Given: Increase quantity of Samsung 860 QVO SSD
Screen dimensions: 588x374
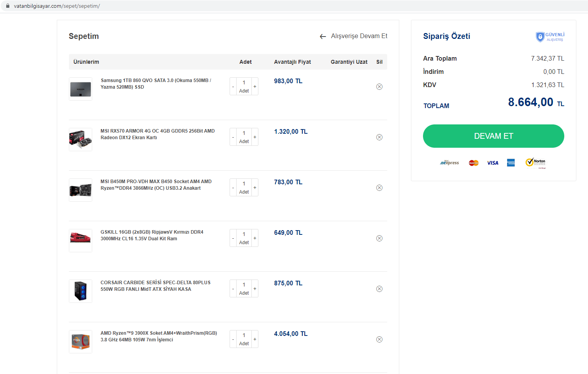Looking at the screenshot, I should pyautogui.click(x=255, y=86).
